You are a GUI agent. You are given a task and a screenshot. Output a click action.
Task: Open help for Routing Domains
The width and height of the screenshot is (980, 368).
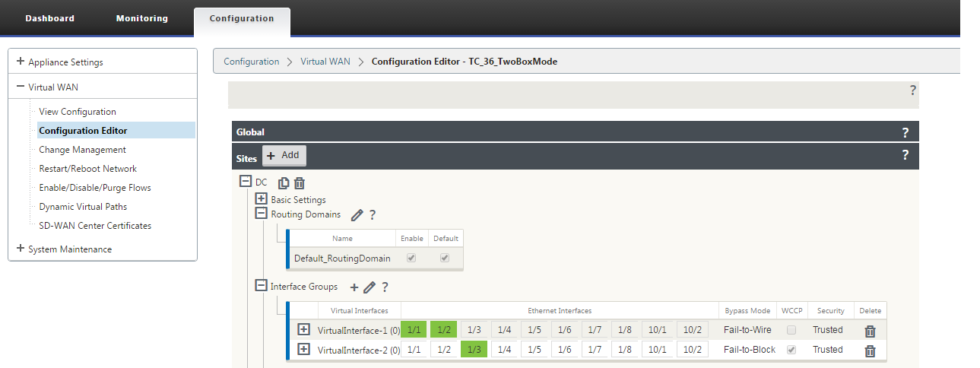(373, 215)
